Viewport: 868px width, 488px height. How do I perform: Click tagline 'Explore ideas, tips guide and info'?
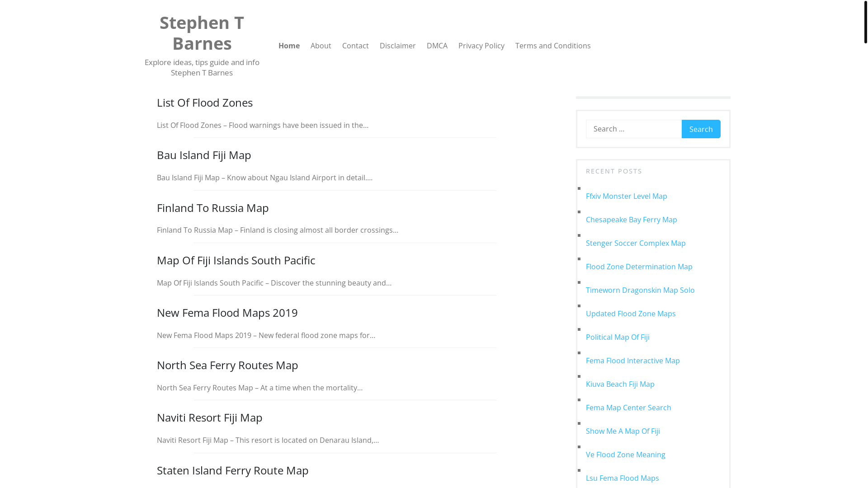tap(202, 62)
